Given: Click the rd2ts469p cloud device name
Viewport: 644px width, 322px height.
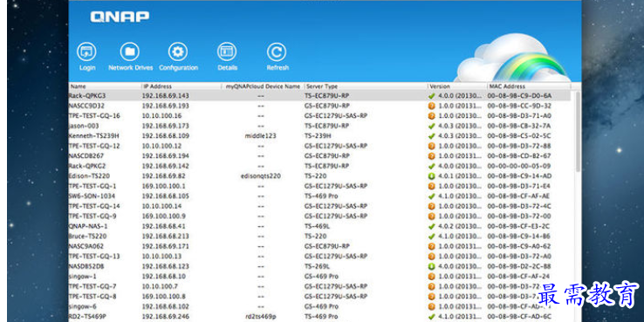Looking at the screenshot, I should [x=260, y=317].
